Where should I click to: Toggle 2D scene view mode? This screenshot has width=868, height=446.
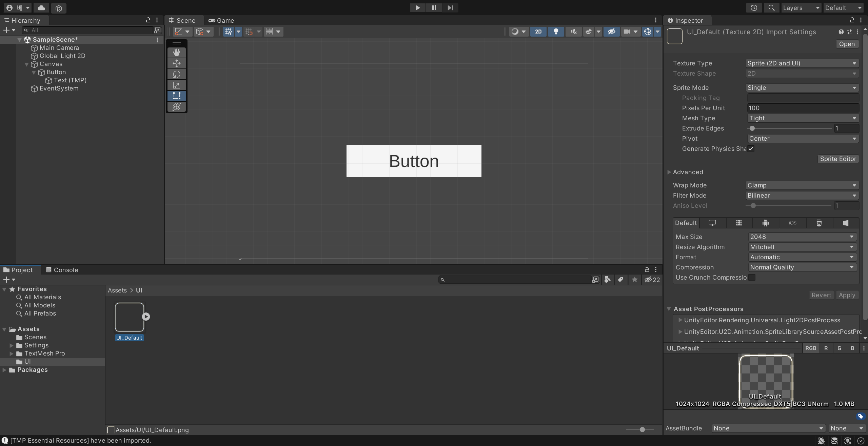tap(538, 32)
